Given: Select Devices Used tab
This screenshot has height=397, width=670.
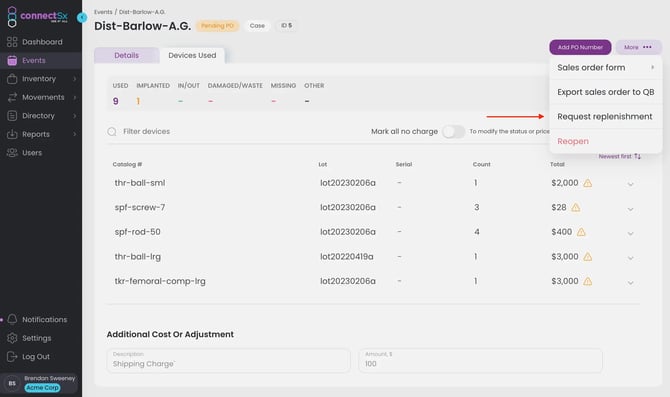Looking at the screenshot, I should [x=192, y=56].
